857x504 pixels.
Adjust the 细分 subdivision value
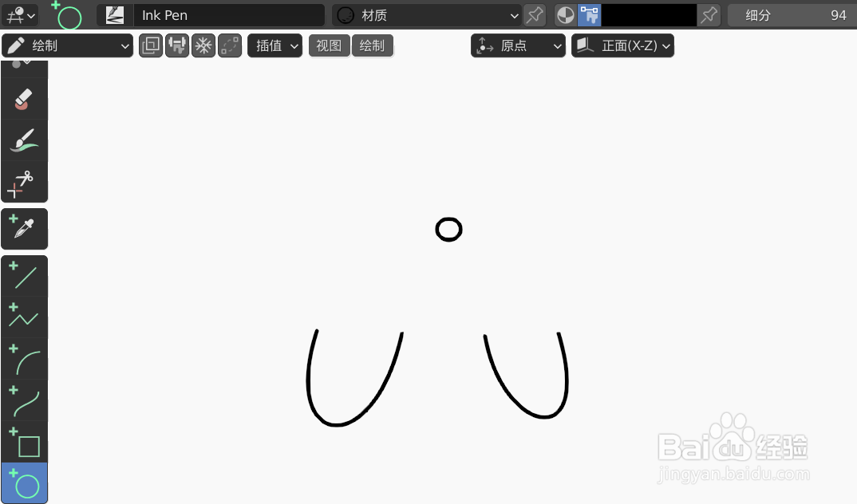[x=790, y=15]
